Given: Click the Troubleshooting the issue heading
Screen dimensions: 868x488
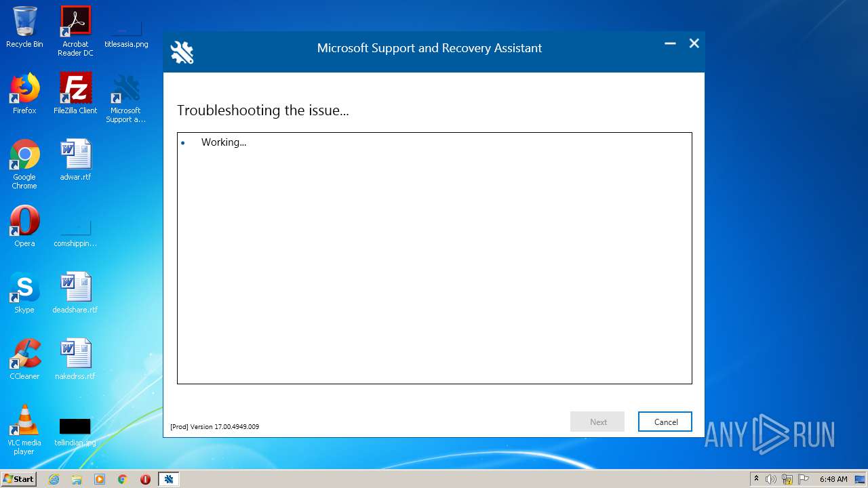Looking at the screenshot, I should [x=263, y=110].
